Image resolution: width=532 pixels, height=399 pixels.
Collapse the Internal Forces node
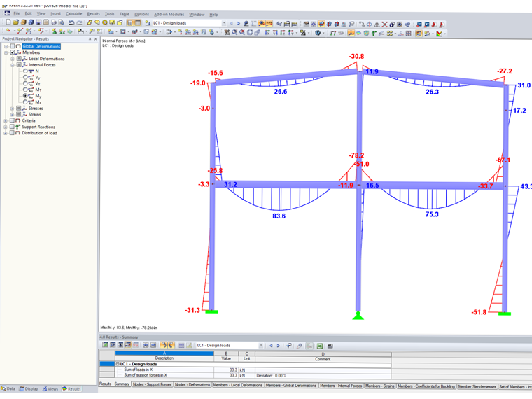pyautogui.click(x=12, y=65)
